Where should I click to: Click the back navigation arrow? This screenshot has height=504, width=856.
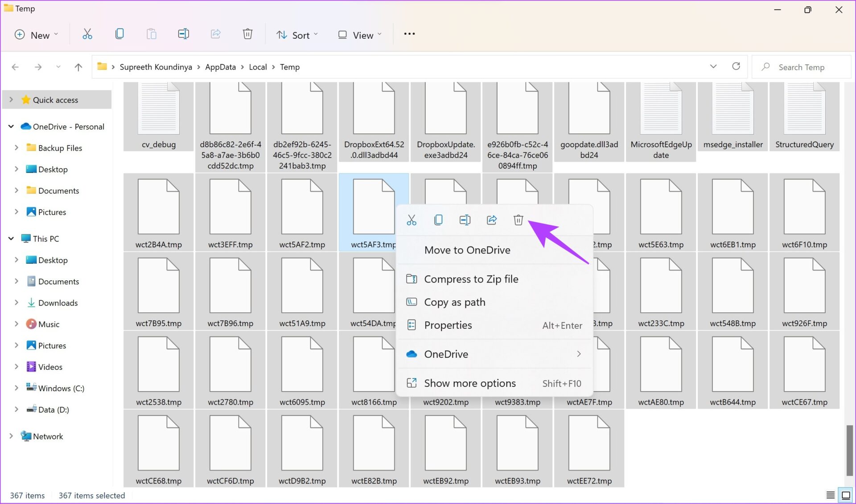pyautogui.click(x=15, y=66)
